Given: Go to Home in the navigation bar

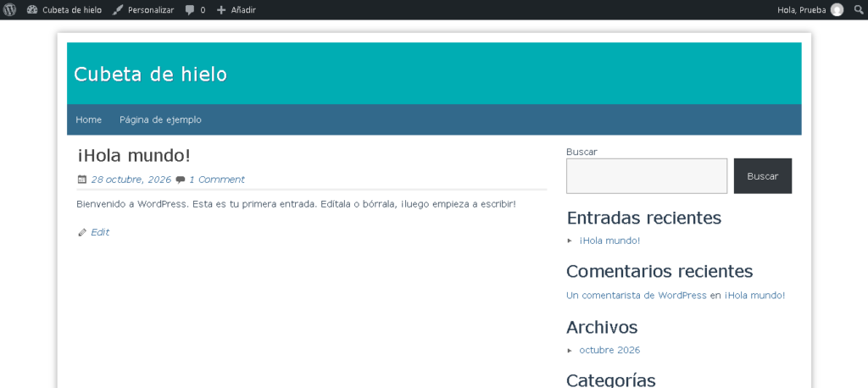Looking at the screenshot, I should click(x=88, y=119).
